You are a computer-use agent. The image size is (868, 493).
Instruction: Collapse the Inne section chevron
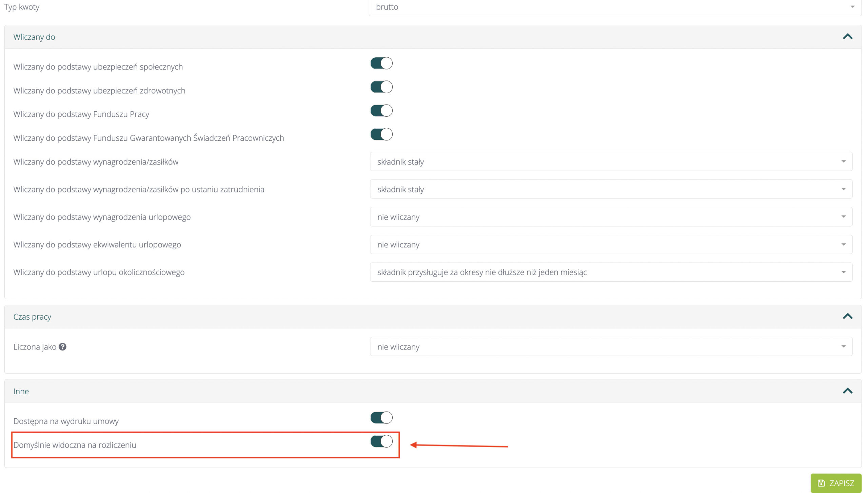847,391
